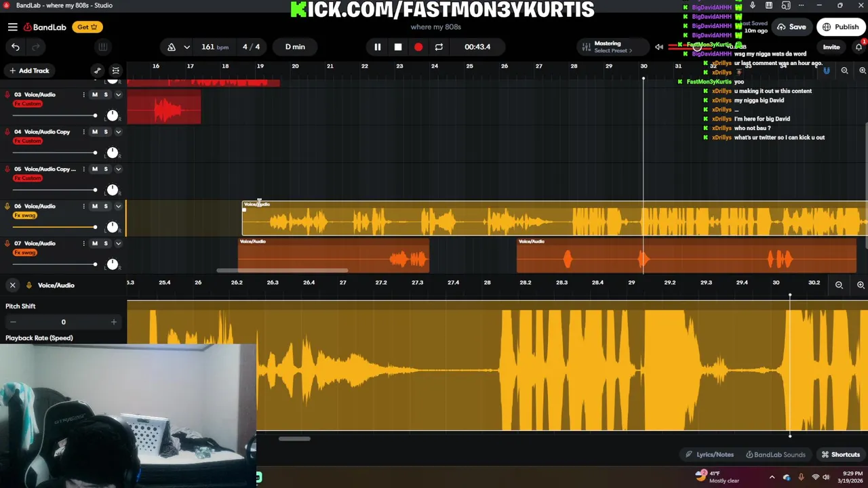The image size is (868, 488).
Task: Toggle the timeline snap magnet
Action: click(x=827, y=70)
